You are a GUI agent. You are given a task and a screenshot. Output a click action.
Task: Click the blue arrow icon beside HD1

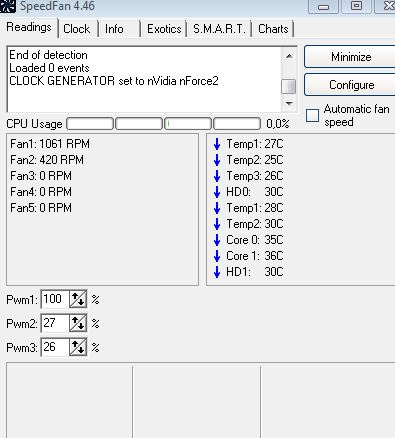pos(217,272)
